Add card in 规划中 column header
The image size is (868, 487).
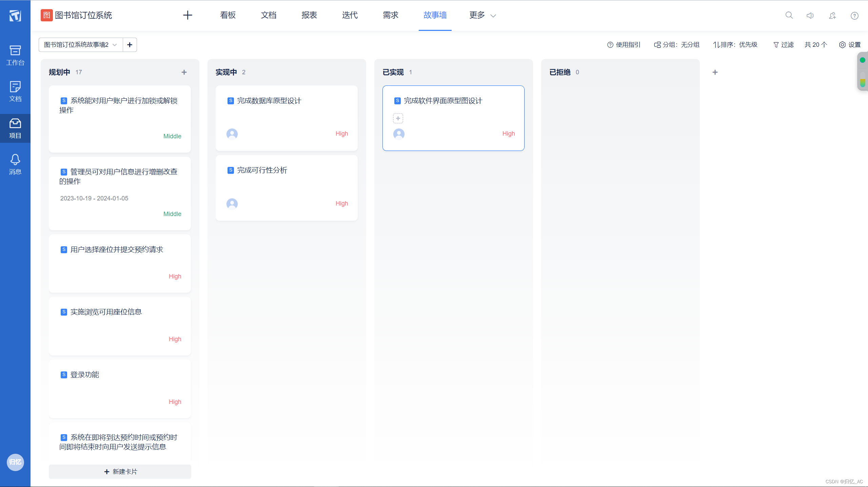pyautogui.click(x=184, y=72)
